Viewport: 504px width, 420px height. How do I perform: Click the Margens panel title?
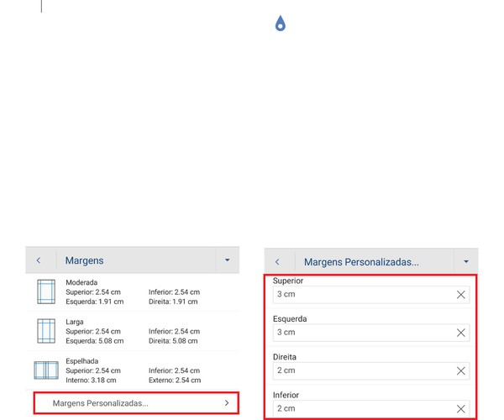pyautogui.click(x=85, y=261)
